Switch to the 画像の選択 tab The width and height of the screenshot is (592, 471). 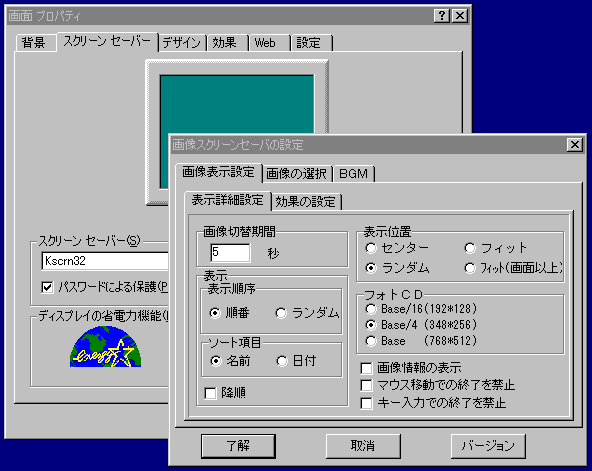(296, 173)
